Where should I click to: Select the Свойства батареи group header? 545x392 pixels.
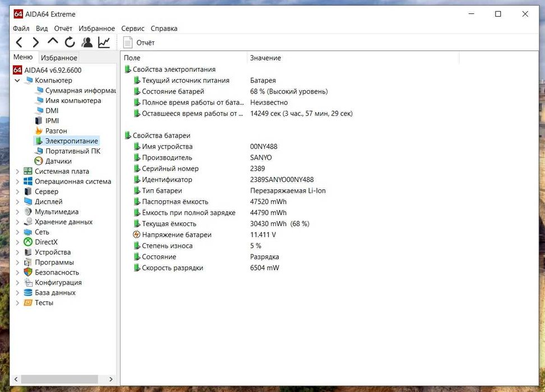[158, 136]
